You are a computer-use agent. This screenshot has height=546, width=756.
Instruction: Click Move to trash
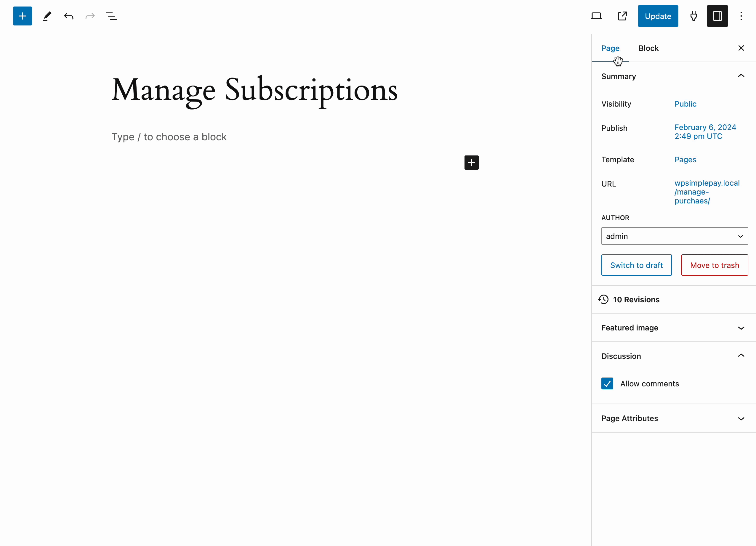click(714, 265)
